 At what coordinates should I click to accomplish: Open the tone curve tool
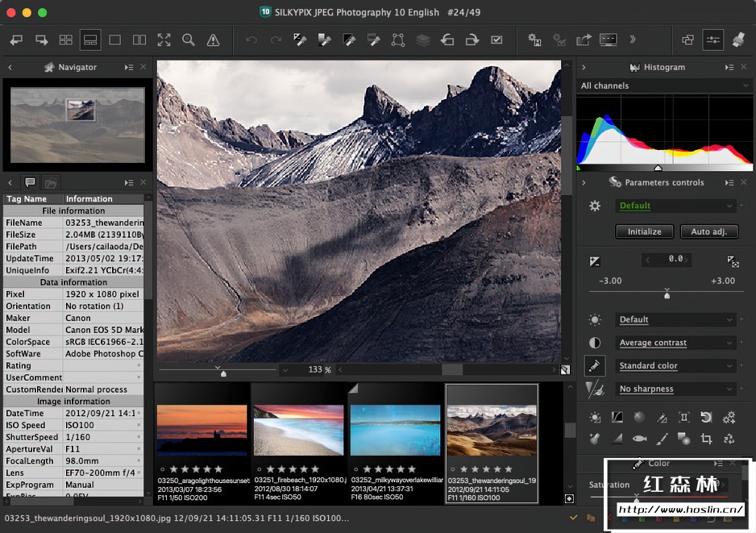[x=617, y=418]
